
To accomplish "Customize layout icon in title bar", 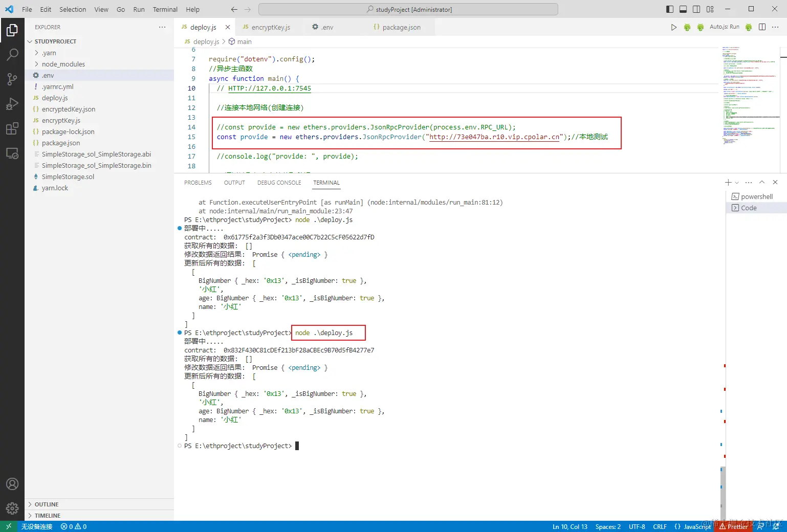I will [710, 9].
